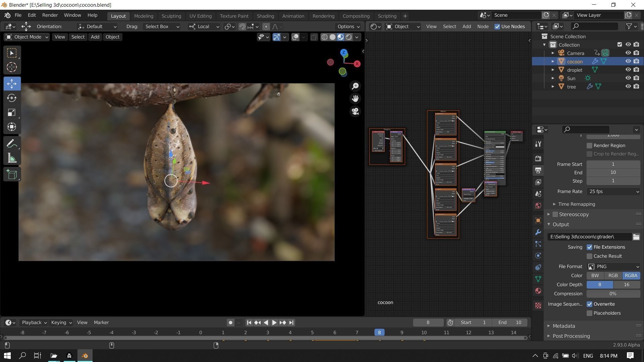644x362 pixels.
Task: Click the Add Cube tool
Action: pos(12,175)
